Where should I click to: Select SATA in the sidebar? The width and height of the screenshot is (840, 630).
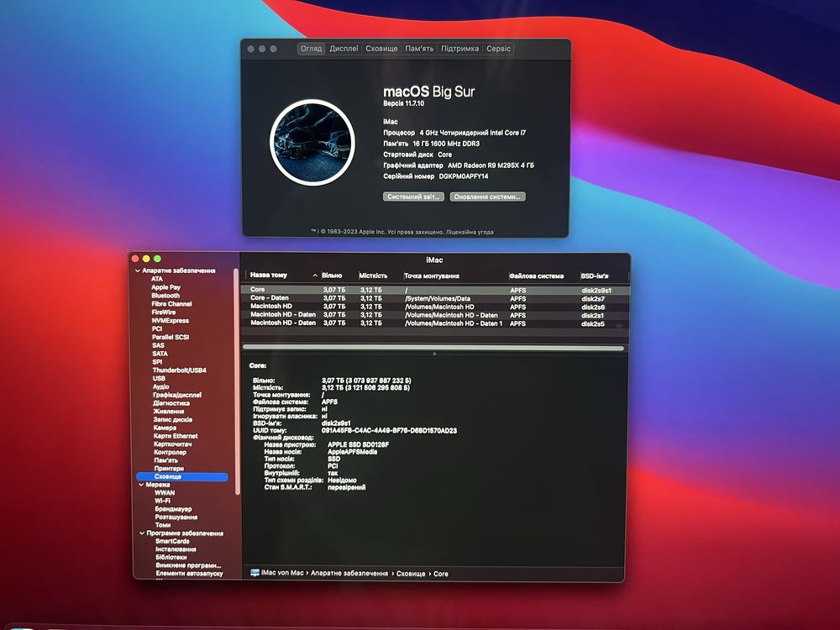pos(160,354)
